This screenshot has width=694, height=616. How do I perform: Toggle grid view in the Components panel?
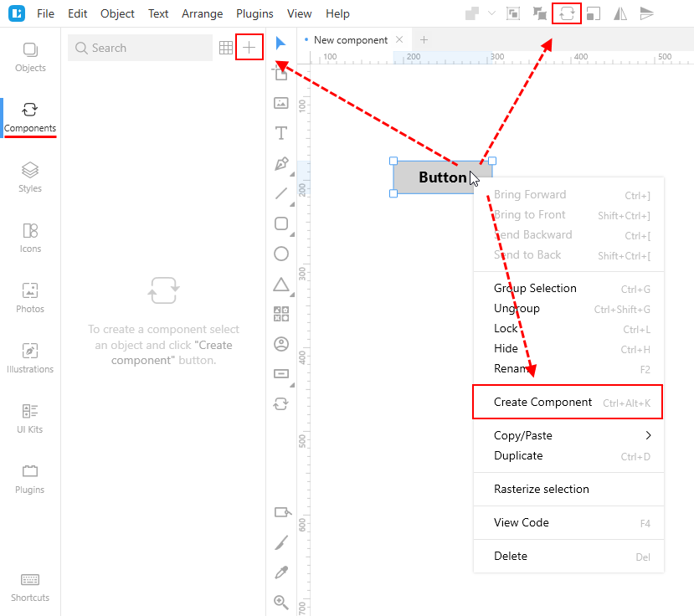[226, 48]
